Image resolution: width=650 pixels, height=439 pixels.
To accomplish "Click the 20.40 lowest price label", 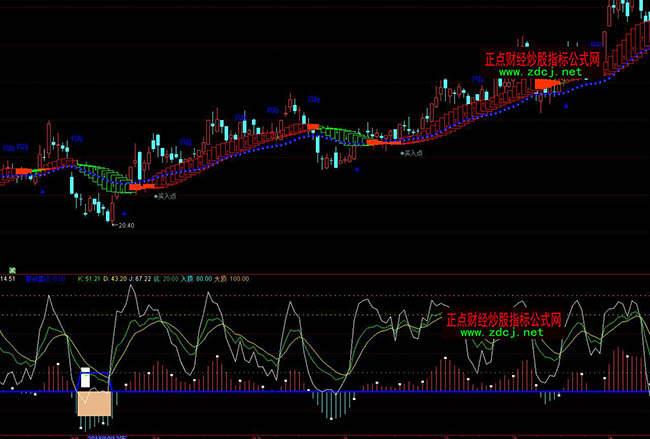I will [x=125, y=225].
